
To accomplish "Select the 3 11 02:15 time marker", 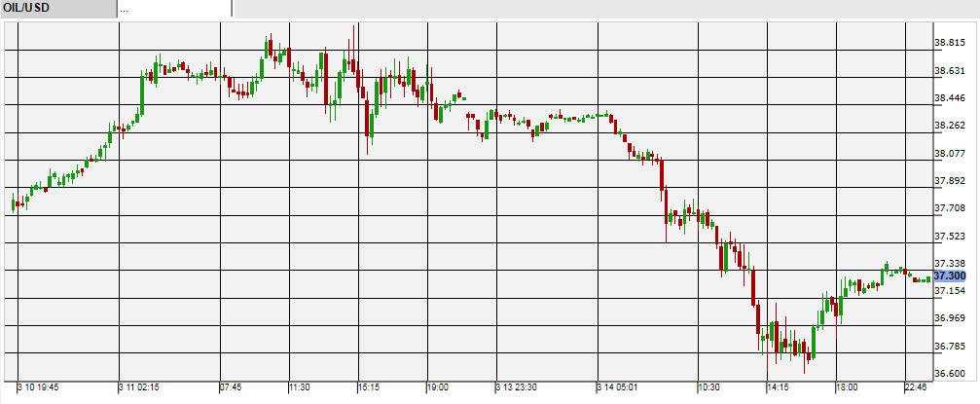I will (x=141, y=386).
